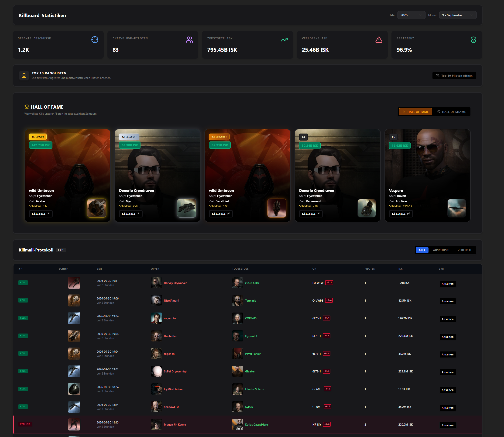The height and width of the screenshot is (437, 504).
Task: Open final blow link Sylacx
Action: pyautogui.click(x=249, y=407)
